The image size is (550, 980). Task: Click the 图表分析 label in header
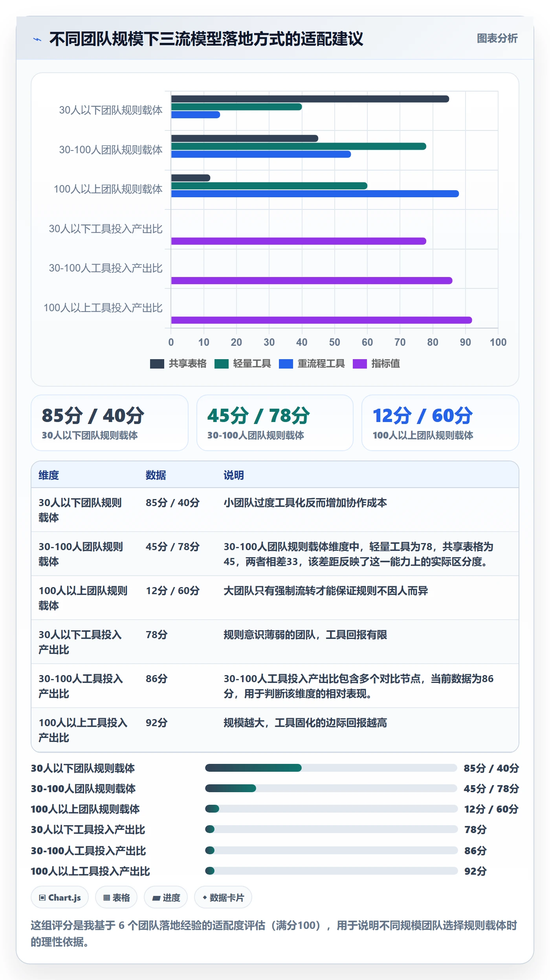(x=497, y=39)
